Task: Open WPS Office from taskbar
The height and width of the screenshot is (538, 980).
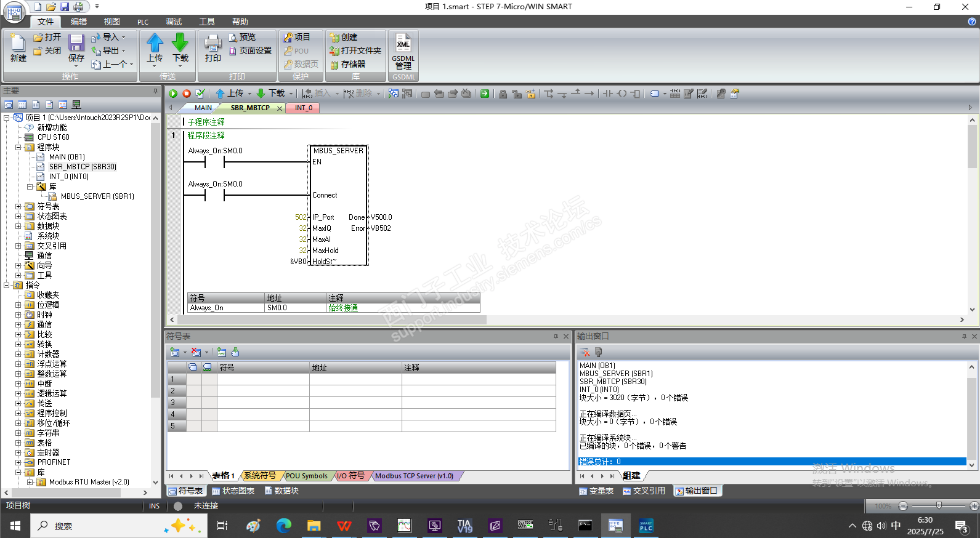Action: click(344, 526)
